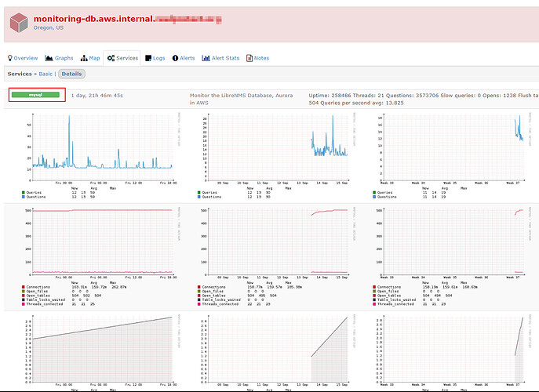This screenshot has height=392, width=539.
Task: Click the device cube icon in header
Action: point(19,23)
